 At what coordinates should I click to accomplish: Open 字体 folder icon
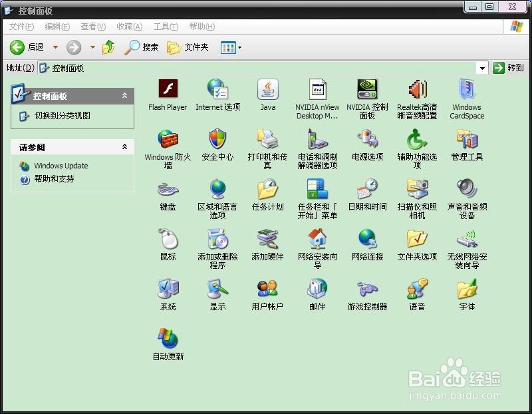tap(467, 289)
